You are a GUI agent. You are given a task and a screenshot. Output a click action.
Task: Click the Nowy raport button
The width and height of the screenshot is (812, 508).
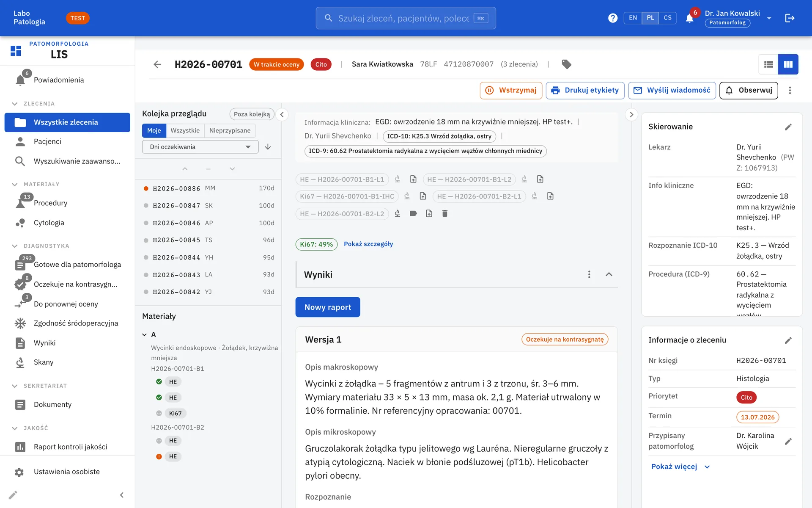pyautogui.click(x=328, y=307)
